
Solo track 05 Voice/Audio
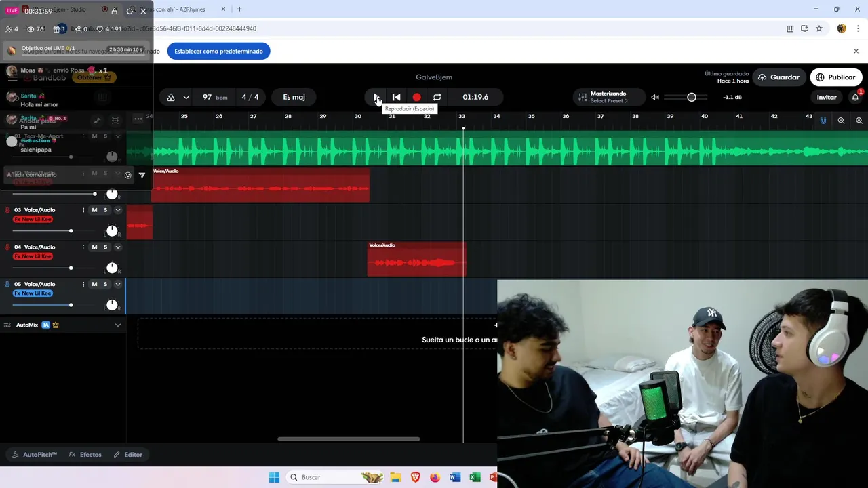pos(105,284)
